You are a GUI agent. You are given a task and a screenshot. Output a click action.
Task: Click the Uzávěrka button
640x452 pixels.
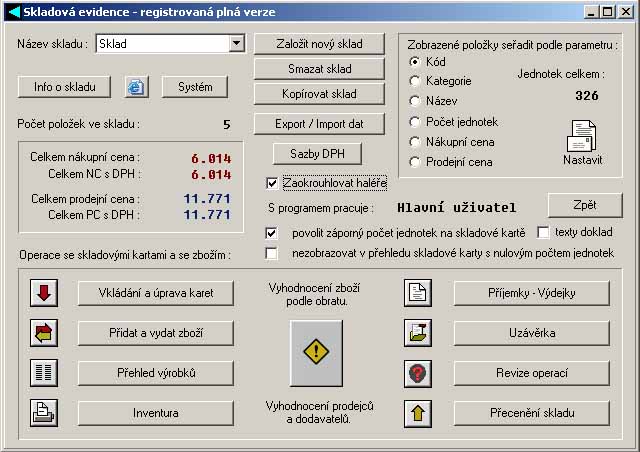pos(532,333)
